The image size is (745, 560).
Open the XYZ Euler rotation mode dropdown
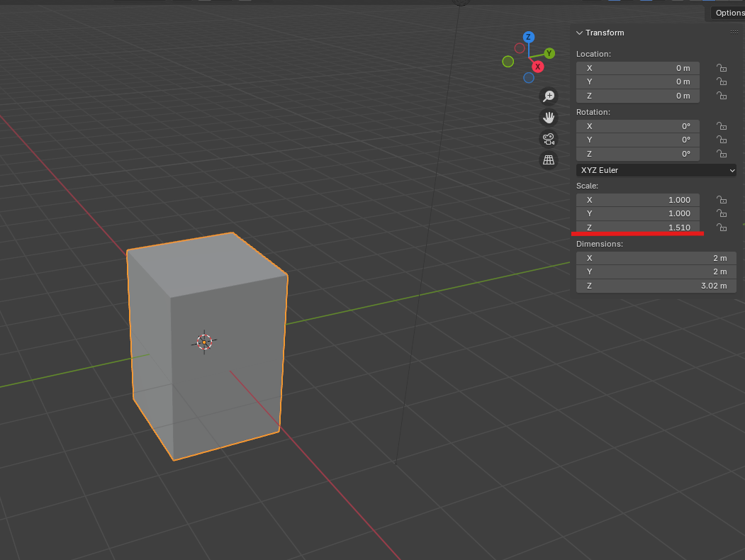pos(656,170)
